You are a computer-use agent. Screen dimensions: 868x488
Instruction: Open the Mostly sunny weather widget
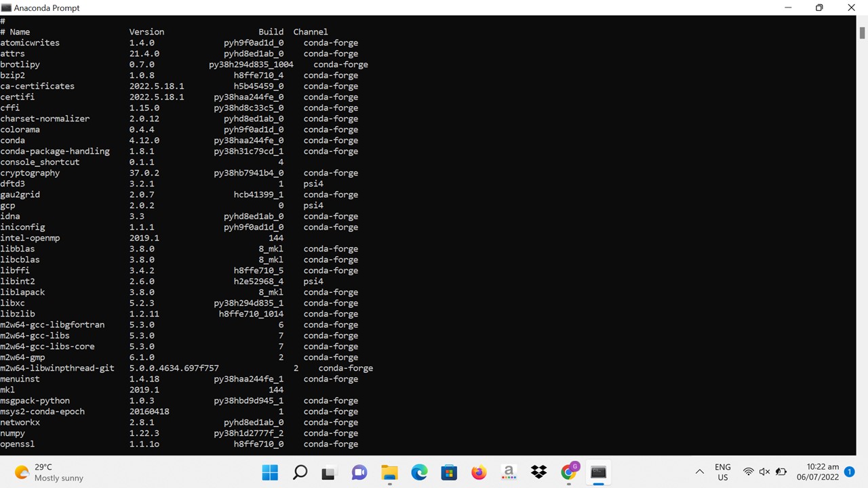pyautogui.click(x=41, y=472)
